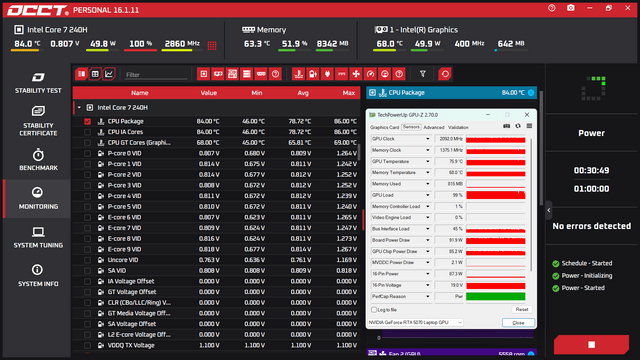Toggle the motherboard sensors filter icon
This screenshot has height=360, width=640.
point(232,74)
